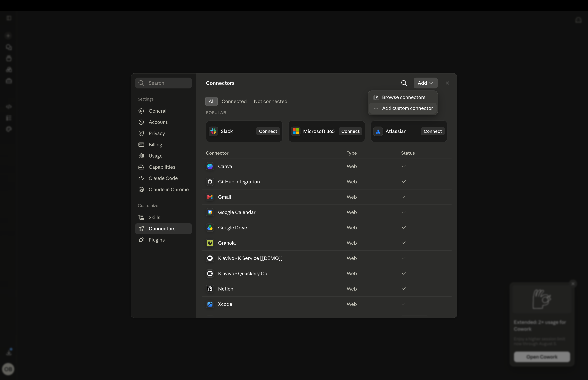Connect the Atlassian connector
The width and height of the screenshot is (588, 380).
point(433,131)
